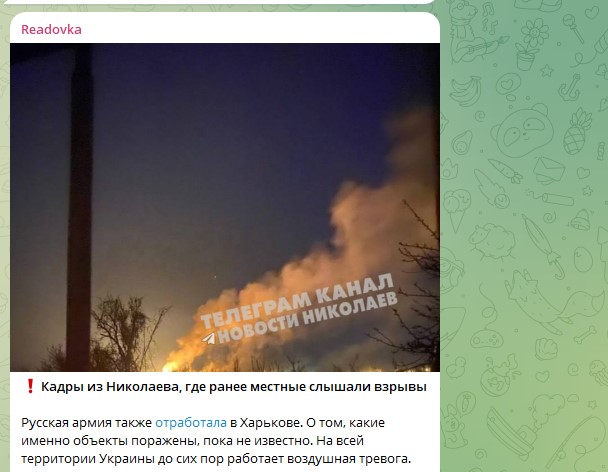Screen dimensions: 608x472
Task: Click the anchor doodle in background
Action: [570, 88]
